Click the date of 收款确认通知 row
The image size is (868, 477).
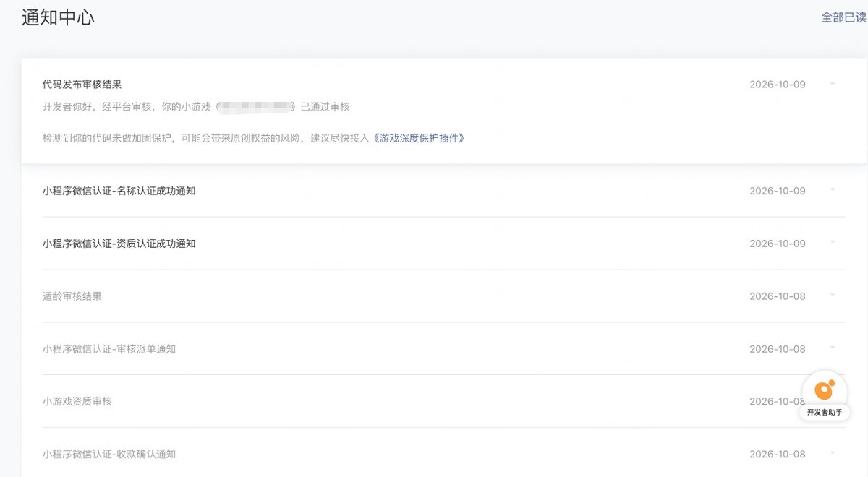click(x=778, y=454)
